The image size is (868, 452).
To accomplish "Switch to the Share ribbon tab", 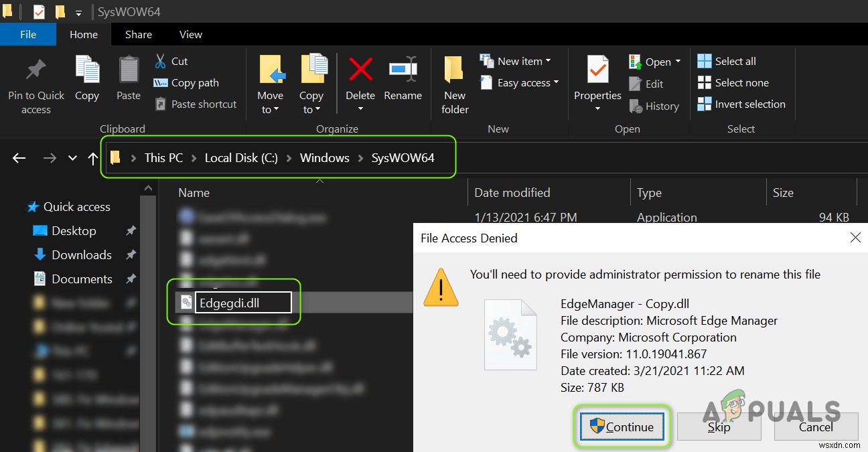I will pos(139,35).
